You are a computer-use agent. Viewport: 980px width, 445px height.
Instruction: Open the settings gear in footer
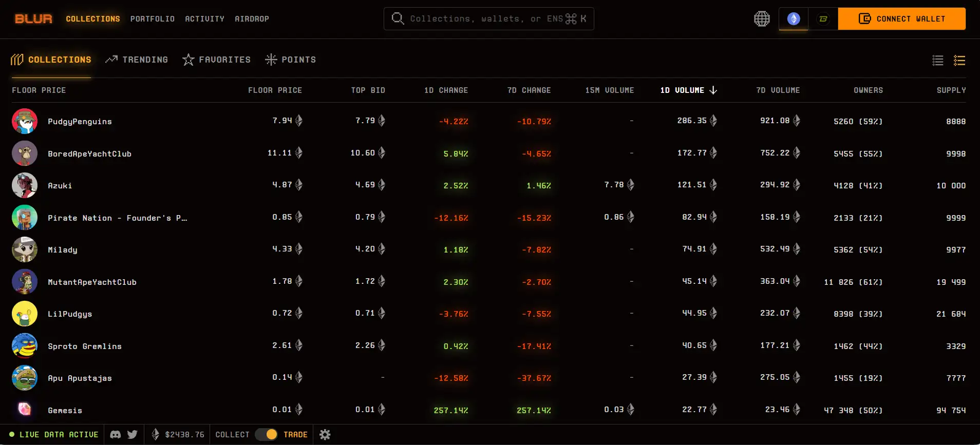[x=325, y=435]
